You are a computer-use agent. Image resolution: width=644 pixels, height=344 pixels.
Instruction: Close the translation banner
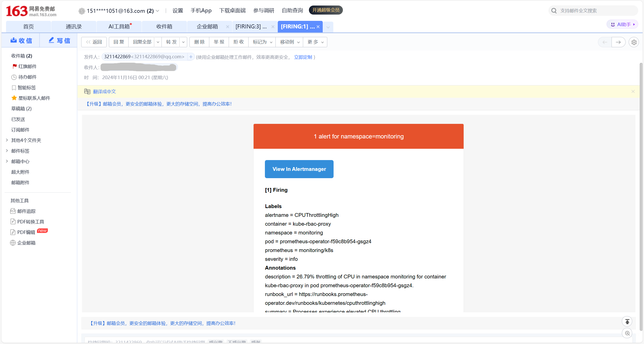click(x=633, y=91)
